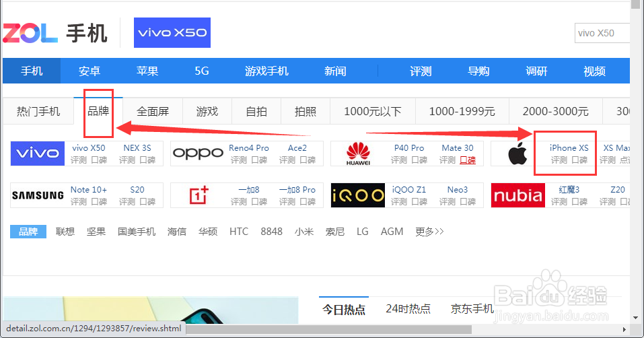Open the vivo X50 product link

[88, 148]
